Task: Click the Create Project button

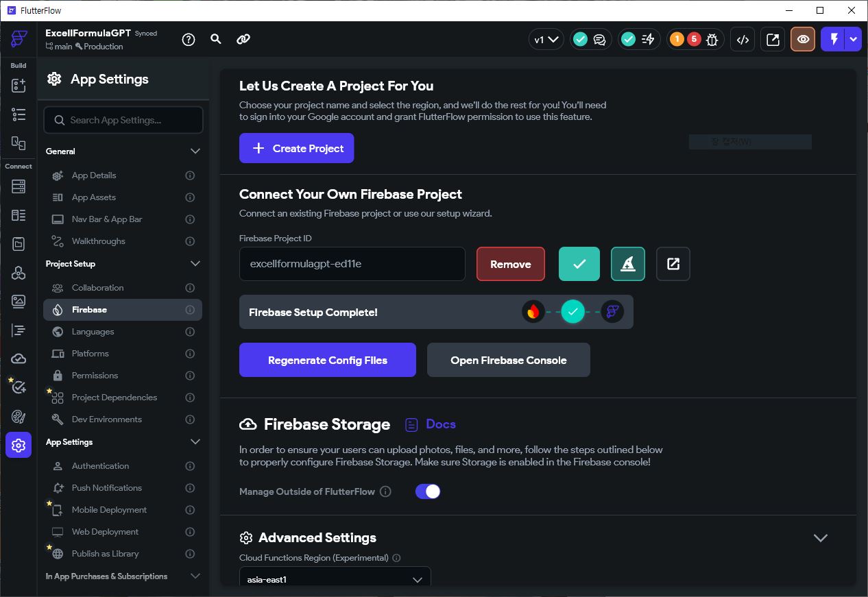Action: point(296,148)
